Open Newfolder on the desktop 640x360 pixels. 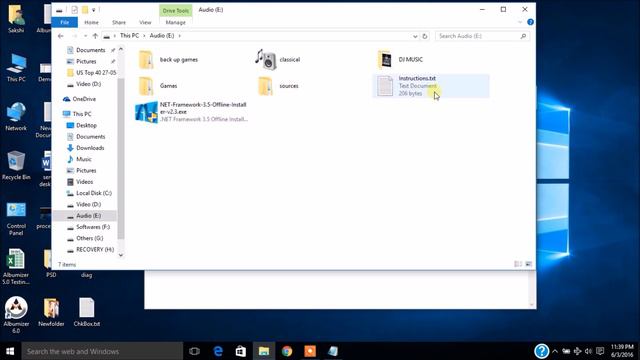(51, 312)
